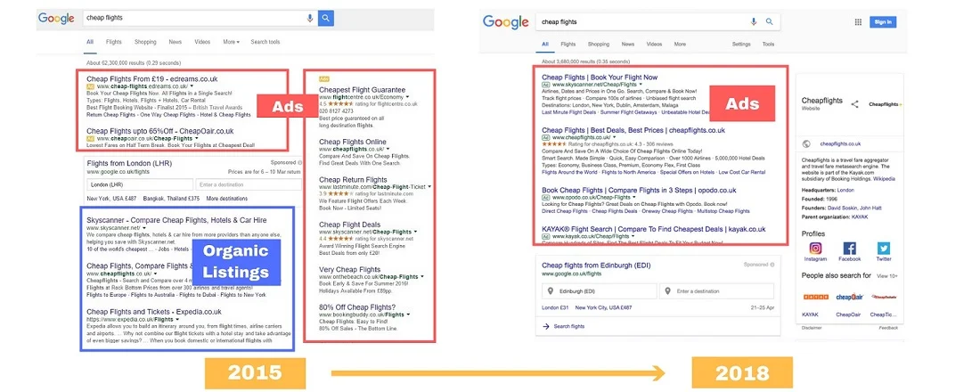This screenshot has height=392, width=980.
Task: Click the View 10+ link
Action: click(x=887, y=275)
